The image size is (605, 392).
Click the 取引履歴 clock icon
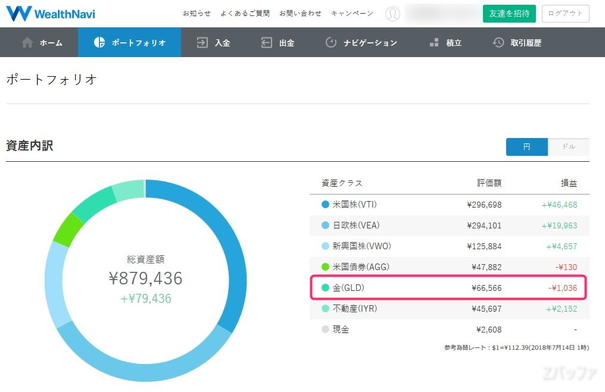click(498, 42)
